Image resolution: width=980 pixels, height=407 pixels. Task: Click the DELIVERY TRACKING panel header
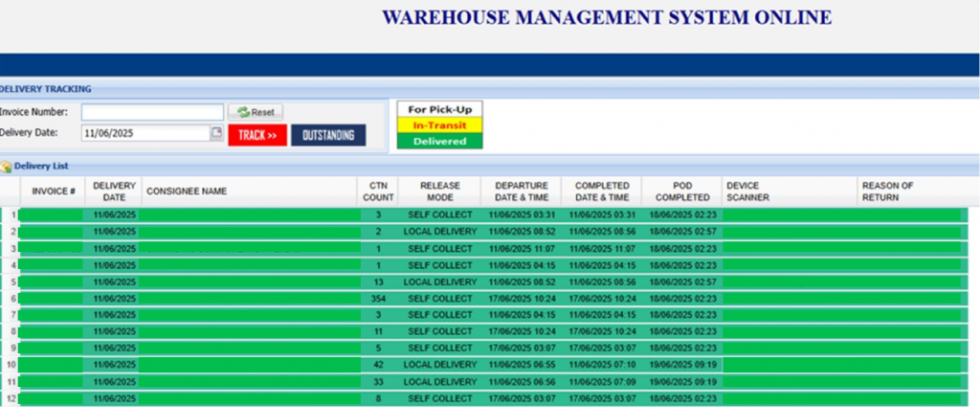pos(46,89)
